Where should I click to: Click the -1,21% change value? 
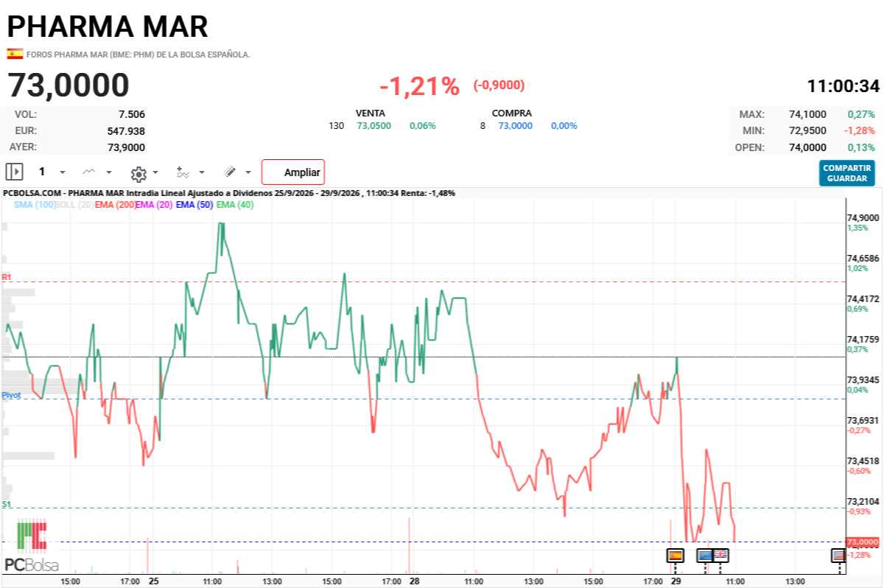[x=419, y=86]
